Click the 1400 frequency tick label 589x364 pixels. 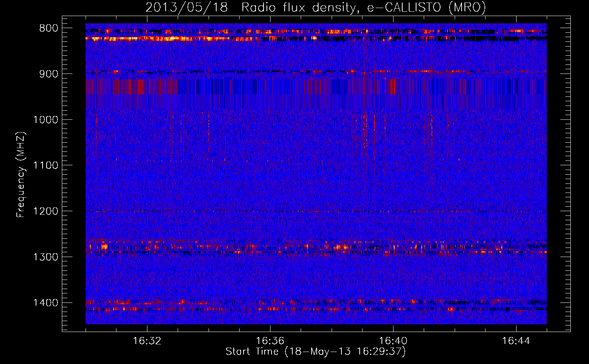pos(46,303)
